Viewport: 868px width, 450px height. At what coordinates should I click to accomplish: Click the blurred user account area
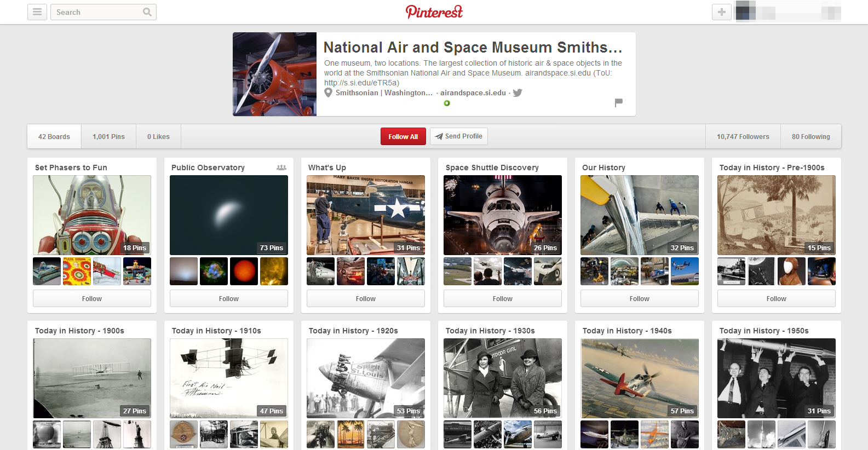(x=789, y=12)
